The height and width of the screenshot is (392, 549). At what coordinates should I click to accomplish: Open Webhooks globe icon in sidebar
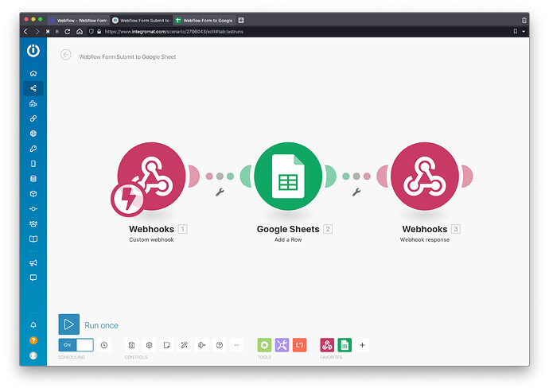[33, 134]
